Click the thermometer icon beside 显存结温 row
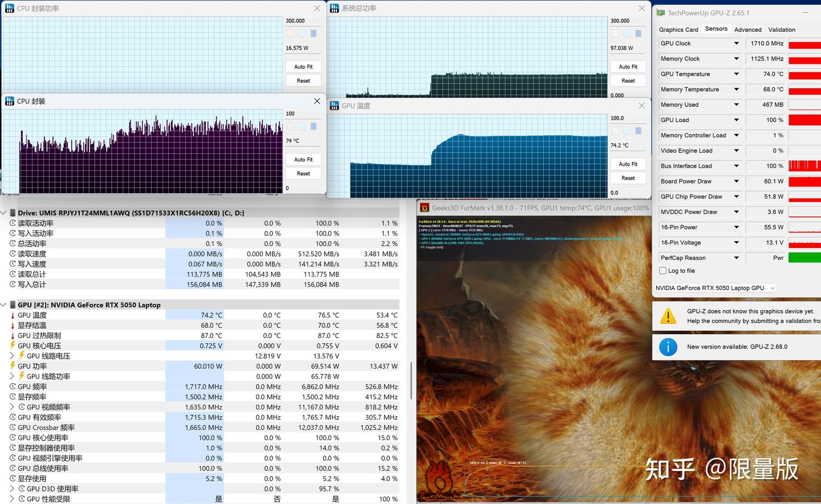Screen dimensions: 821x504 (x=13, y=326)
